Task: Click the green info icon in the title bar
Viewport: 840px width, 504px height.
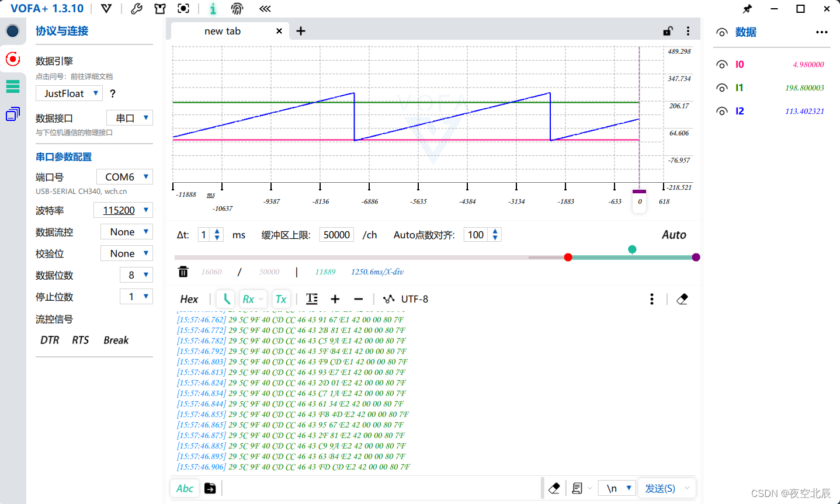Action: coord(213,8)
